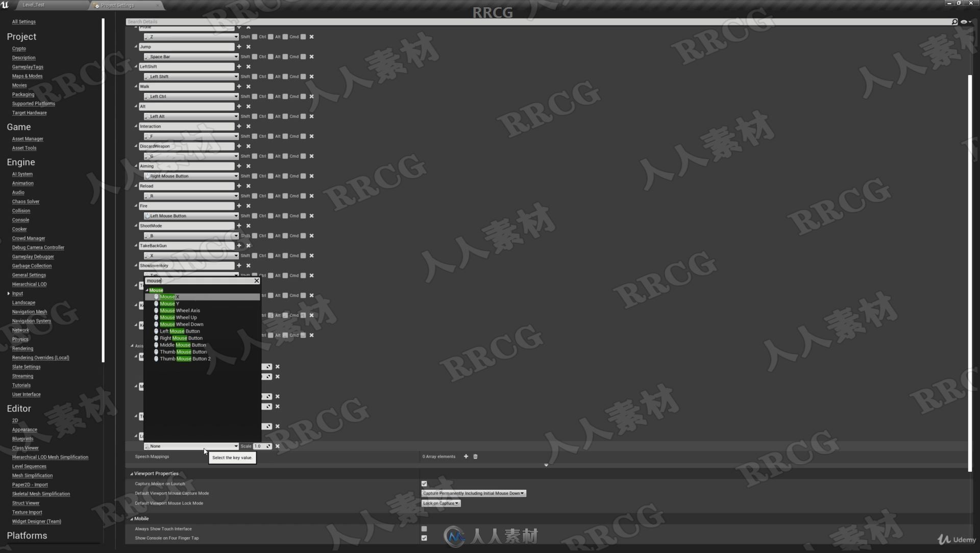Image resolution: width=980 pixels, height=553 pixels.
Task: Add a binding to Aiming action
Action: [239, 166]
